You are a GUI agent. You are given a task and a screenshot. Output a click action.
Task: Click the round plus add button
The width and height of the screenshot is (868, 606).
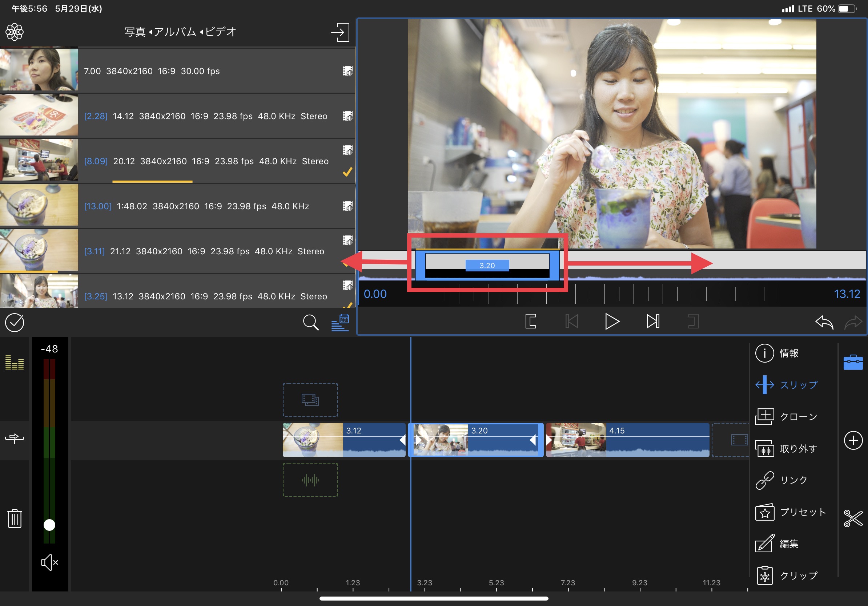[853, 440]
